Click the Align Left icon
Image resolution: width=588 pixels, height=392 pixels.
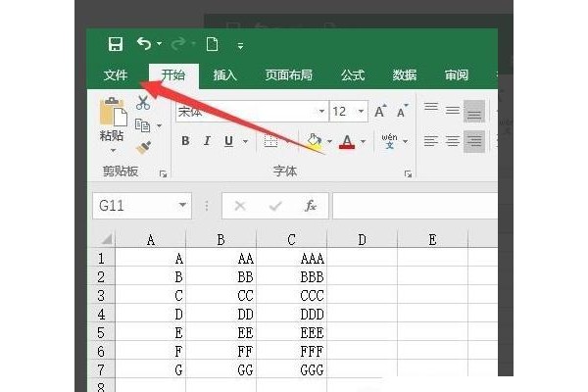tap(431, 141)
